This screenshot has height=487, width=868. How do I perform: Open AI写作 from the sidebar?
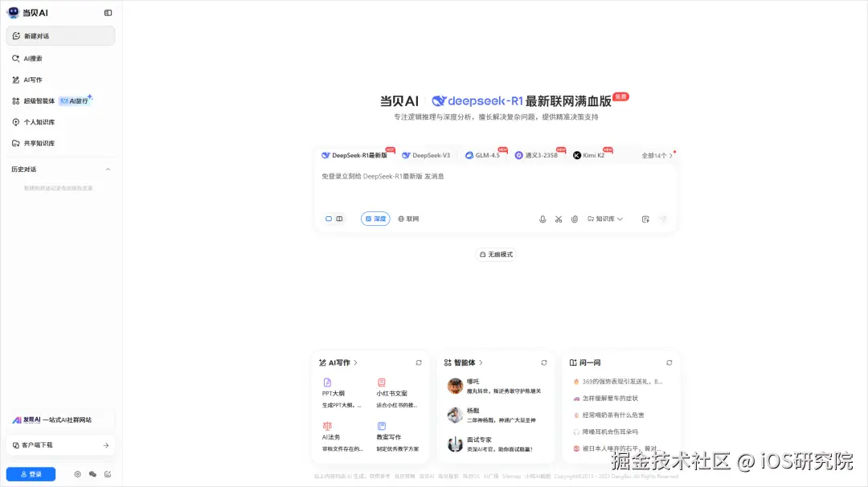[x=31, y=80]
